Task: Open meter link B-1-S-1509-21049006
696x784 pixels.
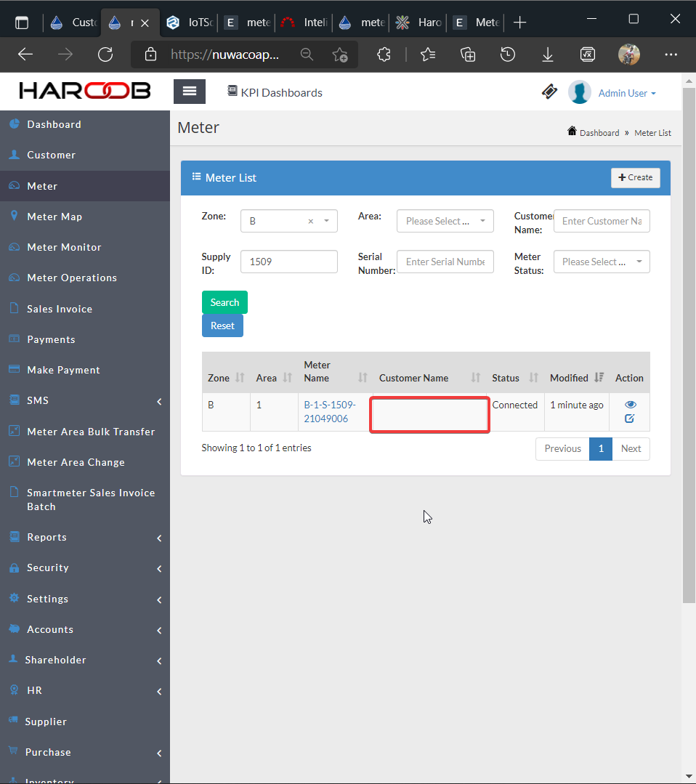Action: [330, 411]
